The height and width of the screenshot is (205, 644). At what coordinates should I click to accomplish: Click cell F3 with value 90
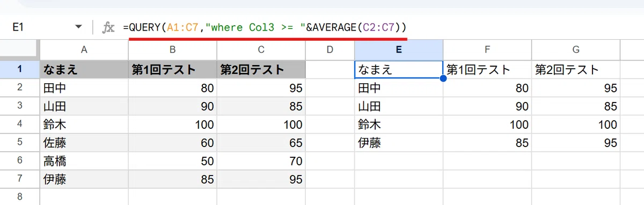tap(487, 106)
